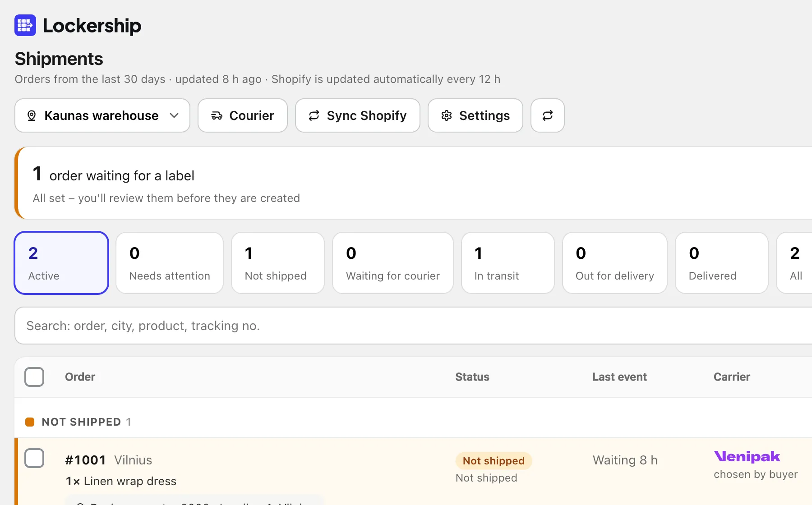Switch to the In transit filter
The image size is (812, 505).
(508, 263)
